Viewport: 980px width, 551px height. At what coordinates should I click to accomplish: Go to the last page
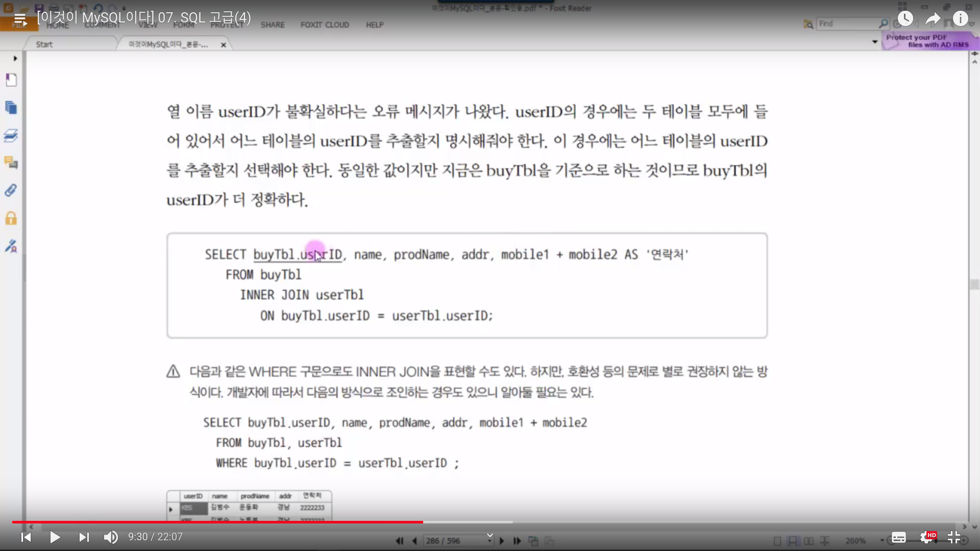tap(517, 541)
